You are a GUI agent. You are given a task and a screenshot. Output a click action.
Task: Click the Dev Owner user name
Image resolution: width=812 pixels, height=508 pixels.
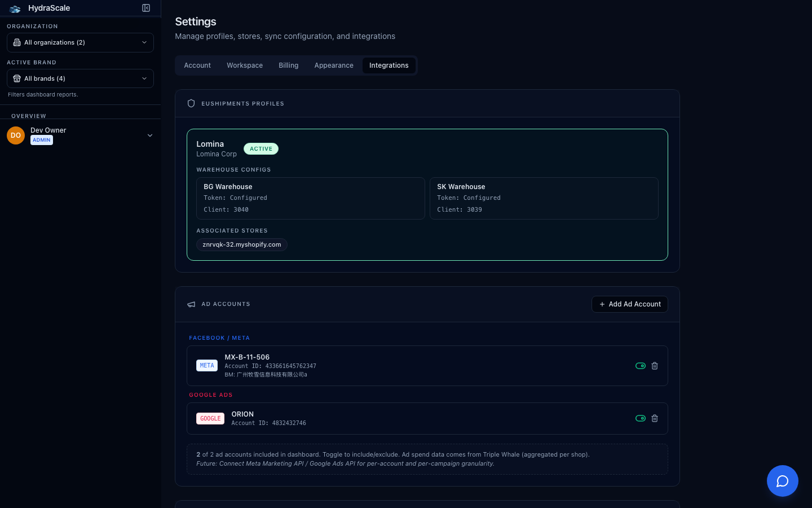48,130
